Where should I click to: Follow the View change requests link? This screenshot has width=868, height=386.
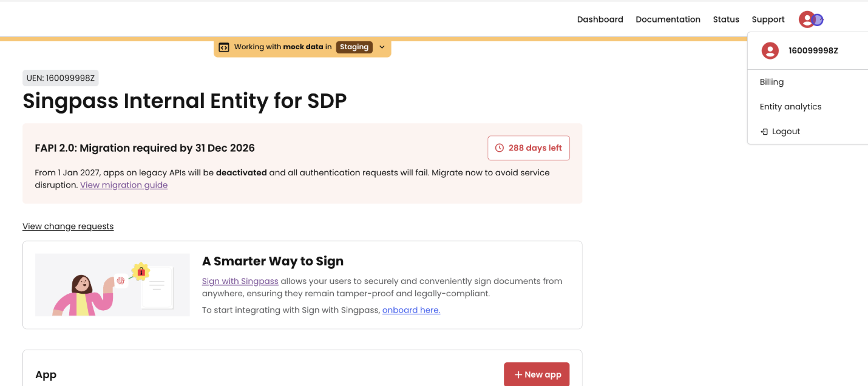(68, 226)
